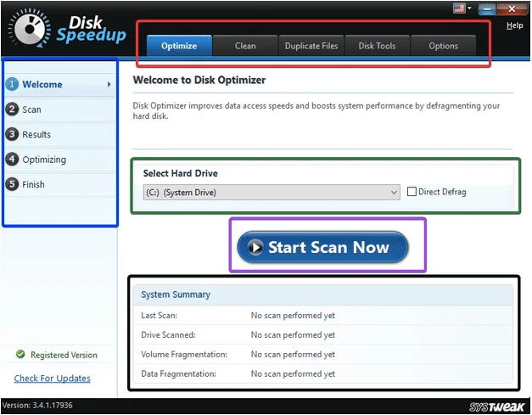532x415 pixels.
Task: Click the step 2 Scan number icon
Action: (12, 109)
